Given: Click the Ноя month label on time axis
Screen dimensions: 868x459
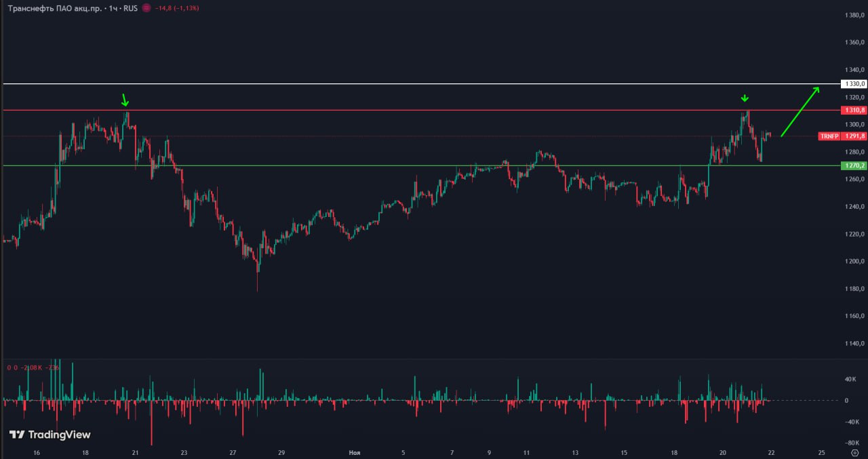Looking at the screenshot, I should click(354, 452).
